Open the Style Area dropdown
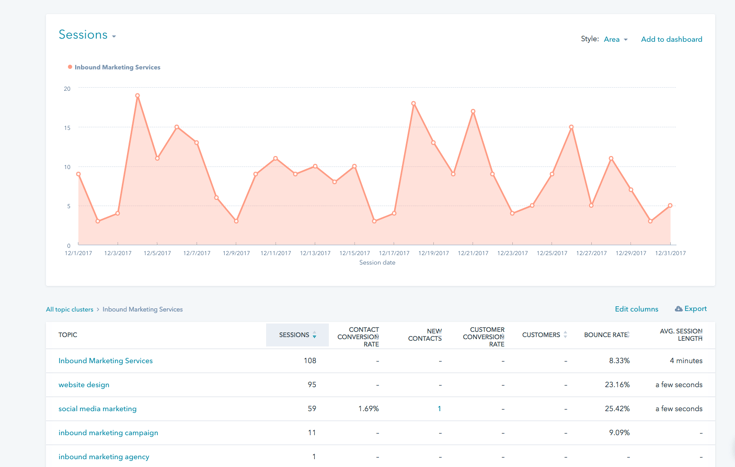The height and width of the screenshot is (467, 735). pyautogui.click(x=615, y=40)
